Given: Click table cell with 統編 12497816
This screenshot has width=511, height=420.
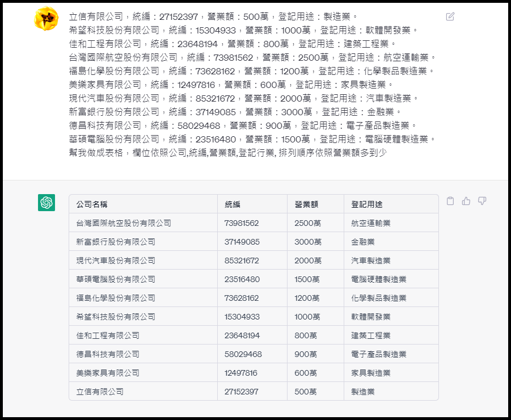Looking at the screenshot, I should coord(252,373).
